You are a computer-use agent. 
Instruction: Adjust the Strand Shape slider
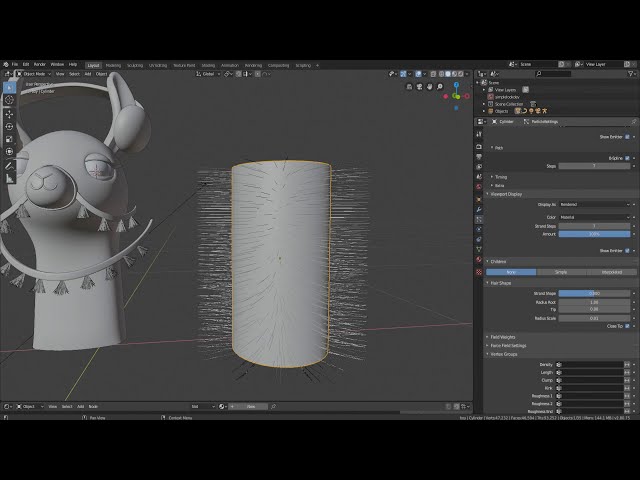tap(595, 293)
